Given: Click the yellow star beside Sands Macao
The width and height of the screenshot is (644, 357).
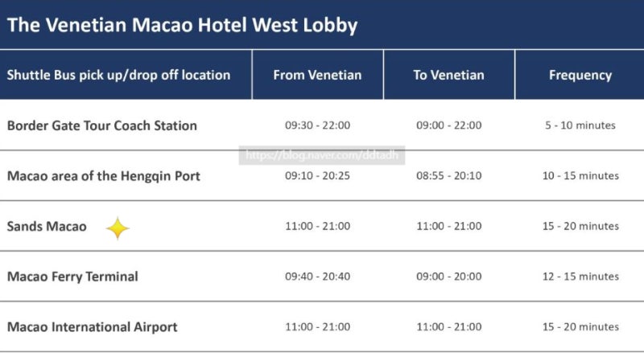Looking at the screenshot, I should [118, 228].
